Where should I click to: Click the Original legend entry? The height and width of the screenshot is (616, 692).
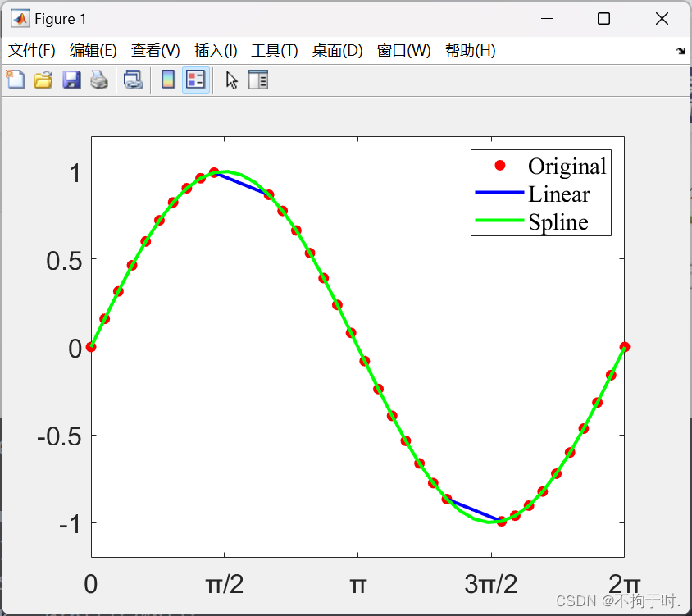[x=567, y=167]
